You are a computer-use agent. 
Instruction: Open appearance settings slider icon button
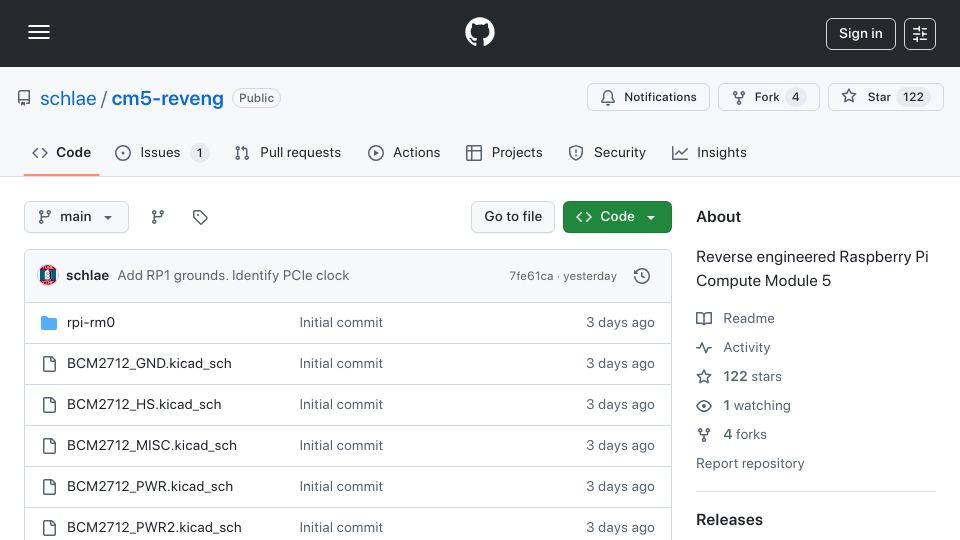[920, 34]
